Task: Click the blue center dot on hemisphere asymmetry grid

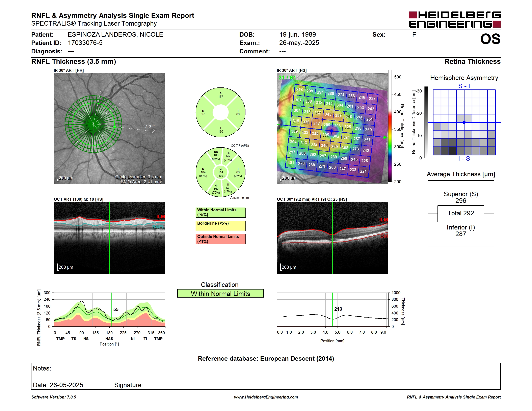Action: tap(464, 122)
